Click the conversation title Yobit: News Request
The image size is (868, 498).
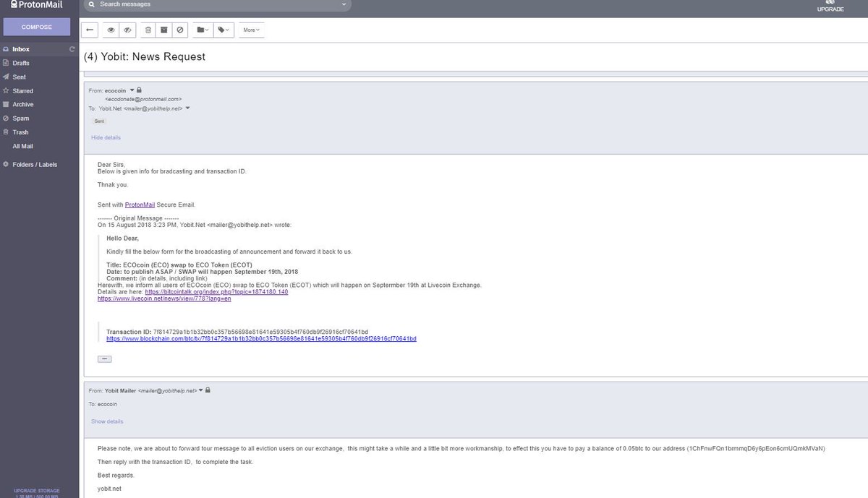[145, 56]
